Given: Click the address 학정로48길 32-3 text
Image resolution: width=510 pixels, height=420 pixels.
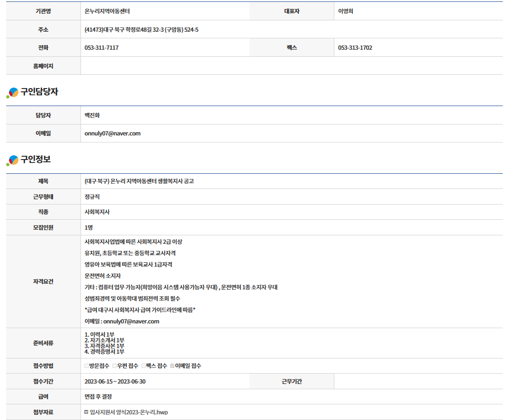Looking at the screenshot, I should (x=141, y=30).
